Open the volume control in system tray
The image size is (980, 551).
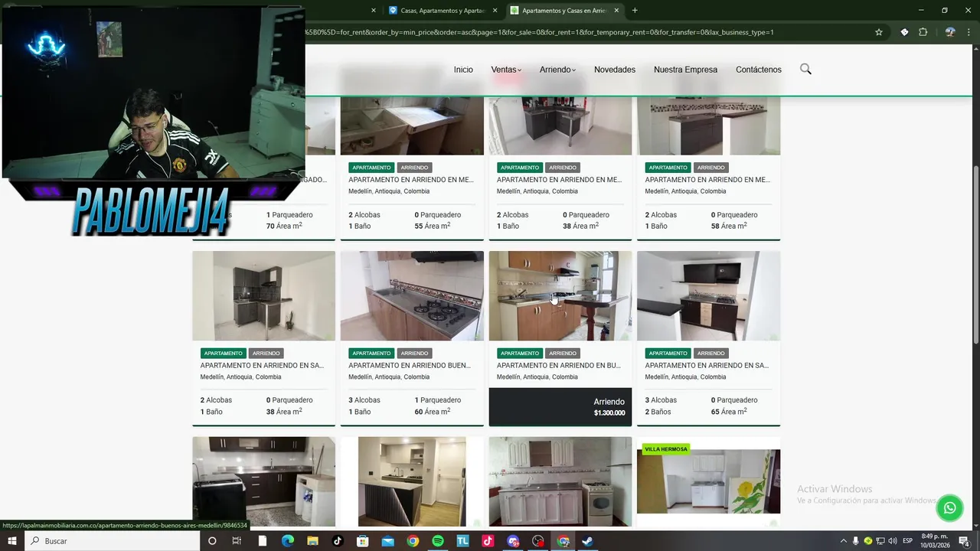tap(893, 541)
